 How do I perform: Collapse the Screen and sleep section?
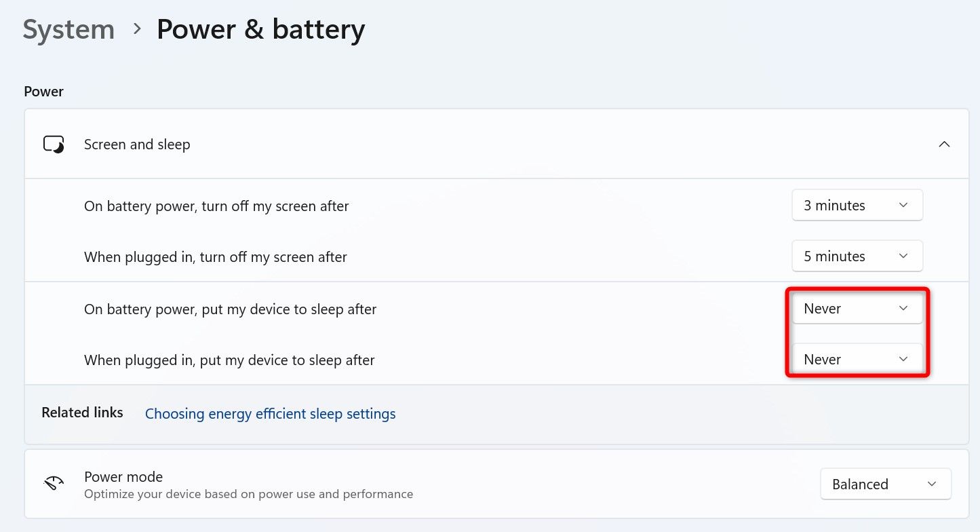(944, 145)
